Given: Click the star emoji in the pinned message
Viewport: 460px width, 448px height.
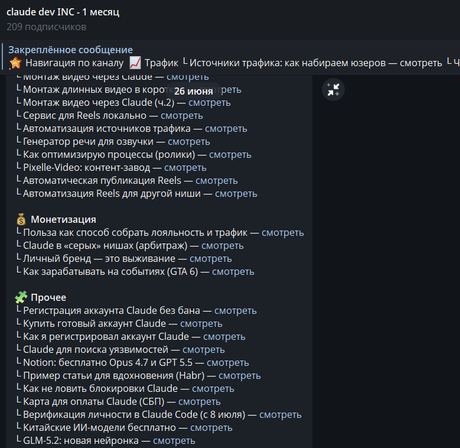Looking at the screenshot, I should 15,63.
